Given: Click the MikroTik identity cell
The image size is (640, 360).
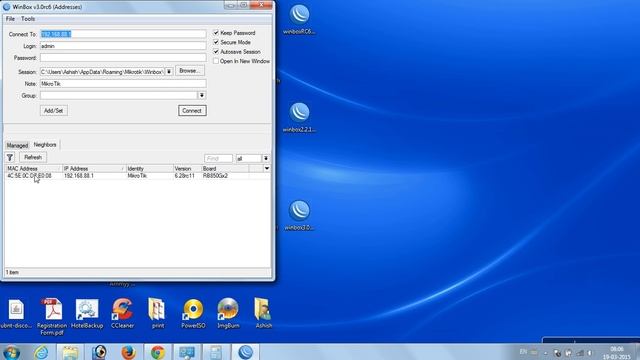Looking at the screenshot, I should [x=137, y=176].
